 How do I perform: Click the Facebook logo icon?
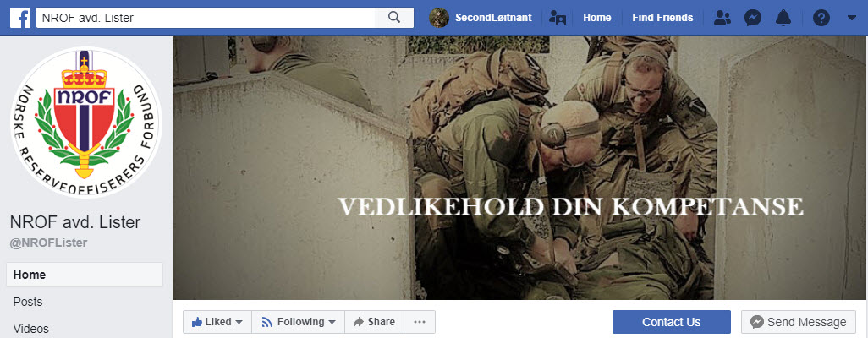point(20,18)
